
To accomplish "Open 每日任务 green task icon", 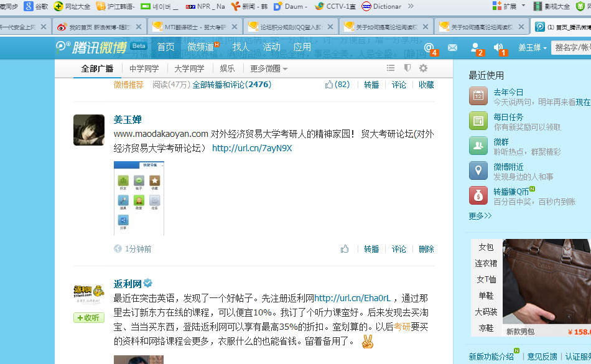I will (x=478, y=121).
